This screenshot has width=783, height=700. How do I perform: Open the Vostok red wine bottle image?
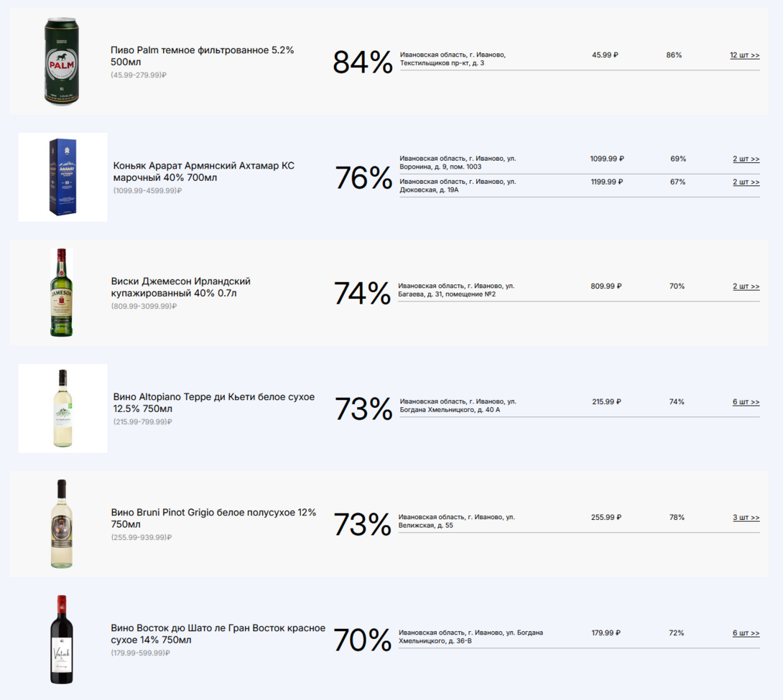[x=62, y=640]
